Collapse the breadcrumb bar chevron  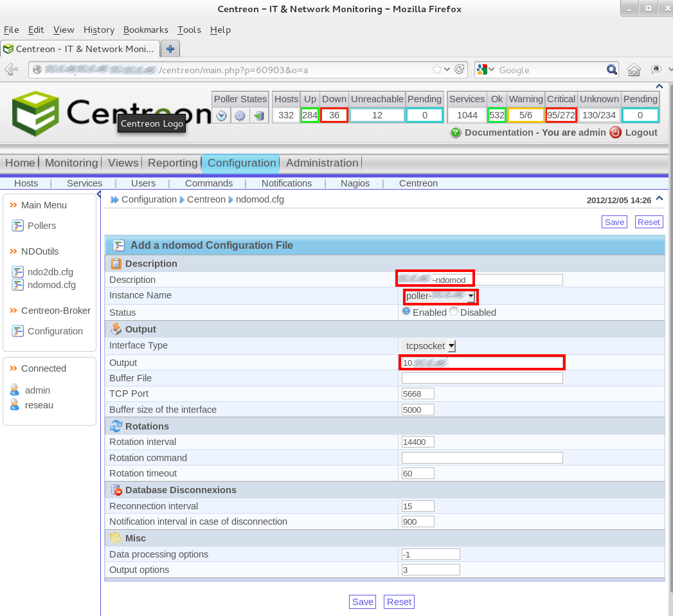pyautogui.click(x=659, y=199)
